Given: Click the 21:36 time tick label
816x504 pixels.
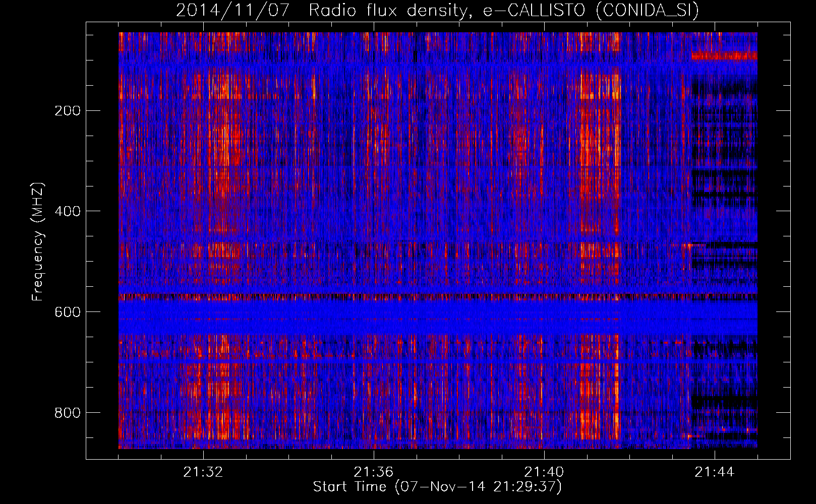Looking at the screenshot, I should click(374, 472).
